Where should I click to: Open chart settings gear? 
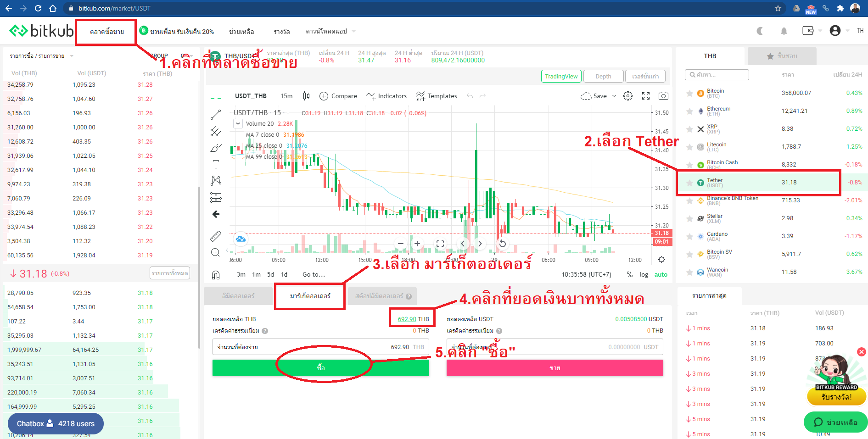coord(628,96)
